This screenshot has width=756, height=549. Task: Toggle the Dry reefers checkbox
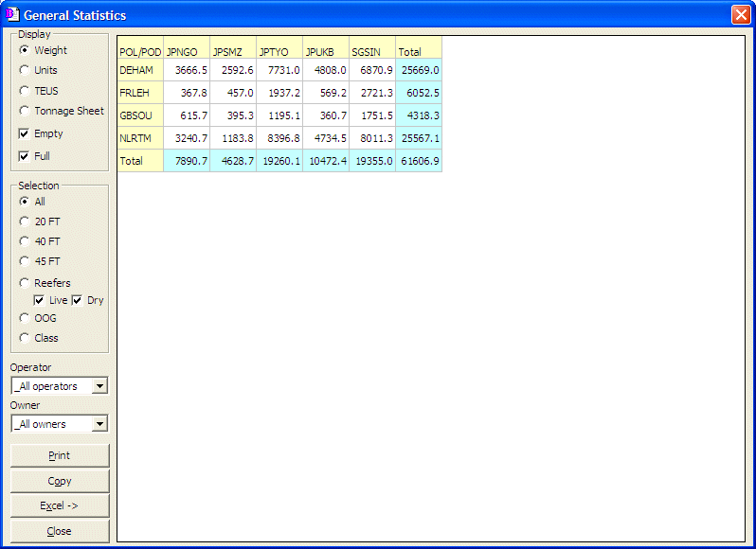click(x=78, y=300)
